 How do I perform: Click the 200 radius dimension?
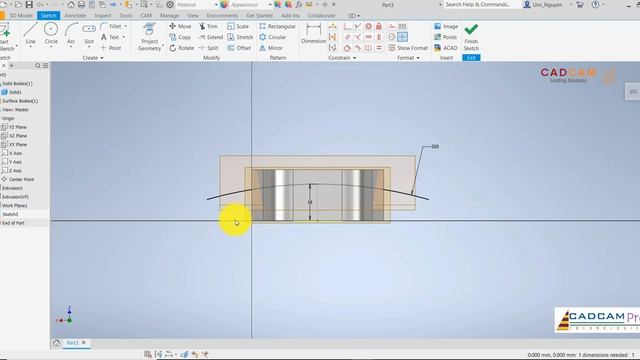pos(435,147)
